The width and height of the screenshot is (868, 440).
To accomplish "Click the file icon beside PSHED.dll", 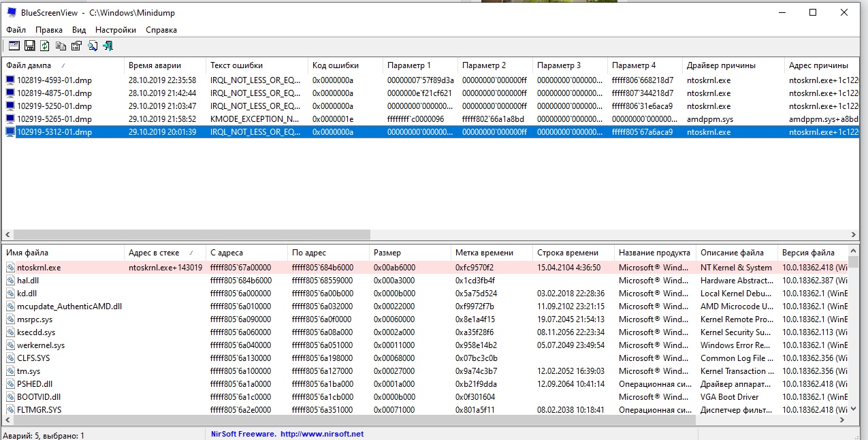I will pos(10,384).
